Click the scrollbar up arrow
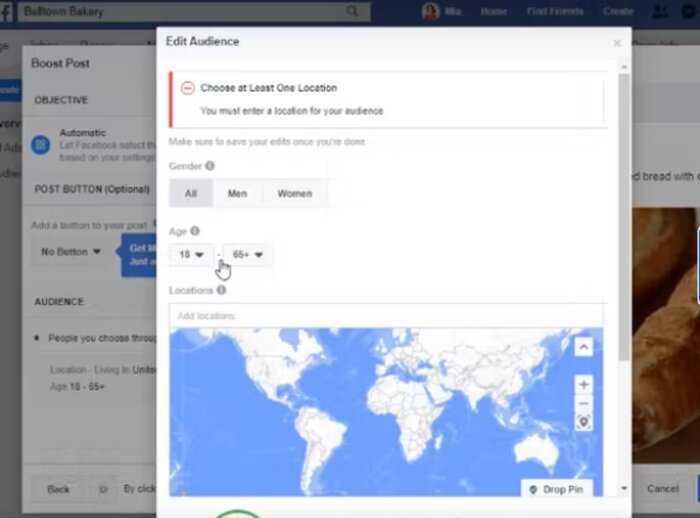The width and height of the screenshot is (700, 518). [x=624, y=67]
